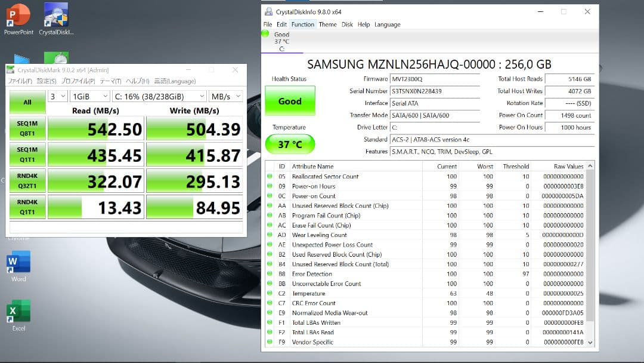Click the green Good health status indicator
The height and width of the screenshot is (363, 644).
pos(290,101)
